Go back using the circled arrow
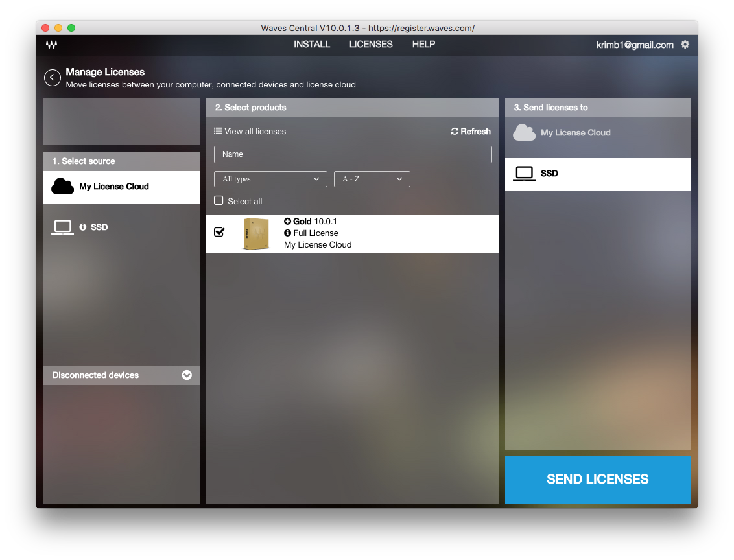 pos(53,78)
